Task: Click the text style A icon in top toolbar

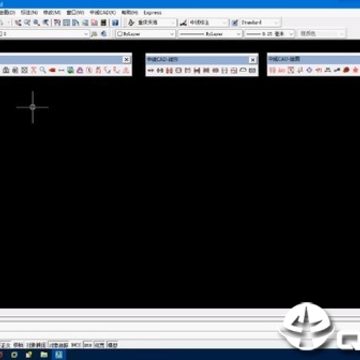Action: [131, 23]
